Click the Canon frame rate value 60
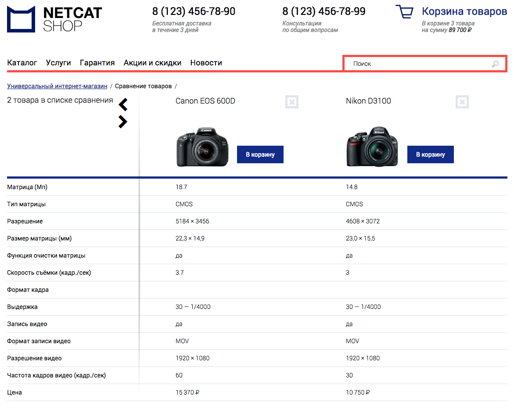Image resolution: width=514 pixels, height=420 pixels. (179, 375)
